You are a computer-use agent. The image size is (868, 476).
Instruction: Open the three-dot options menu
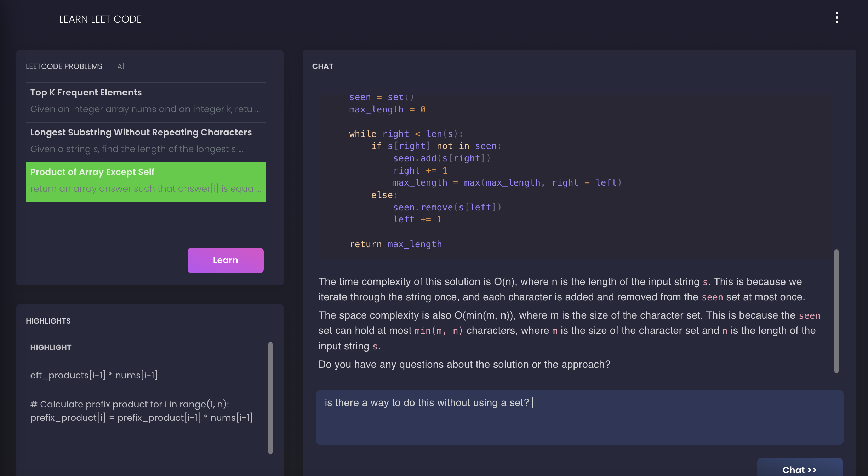click(836, 18)
